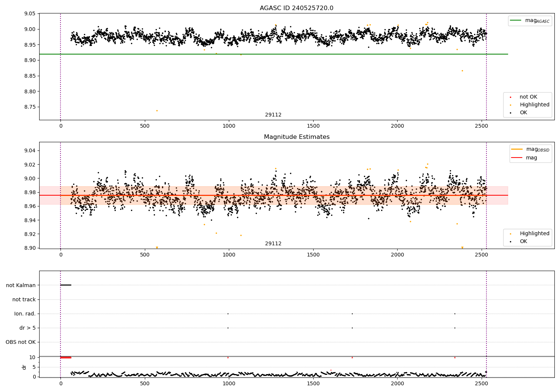Click the 'not Kalman' row label
Viewport: 560px width, 392px height.
tap(21, 285)
